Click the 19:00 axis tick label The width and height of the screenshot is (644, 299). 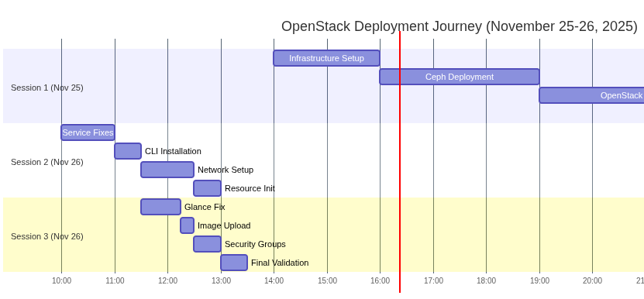[x=539, y=281]
